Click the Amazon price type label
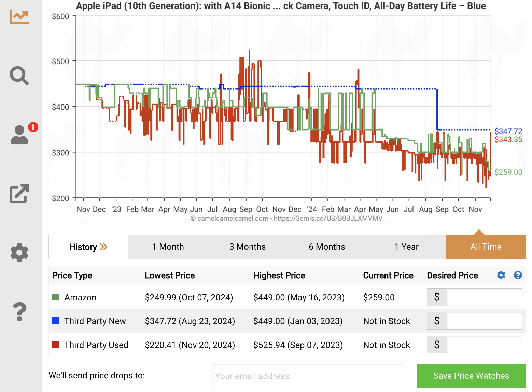The height and width of the screenshot is (392, 532). [80, 297]
